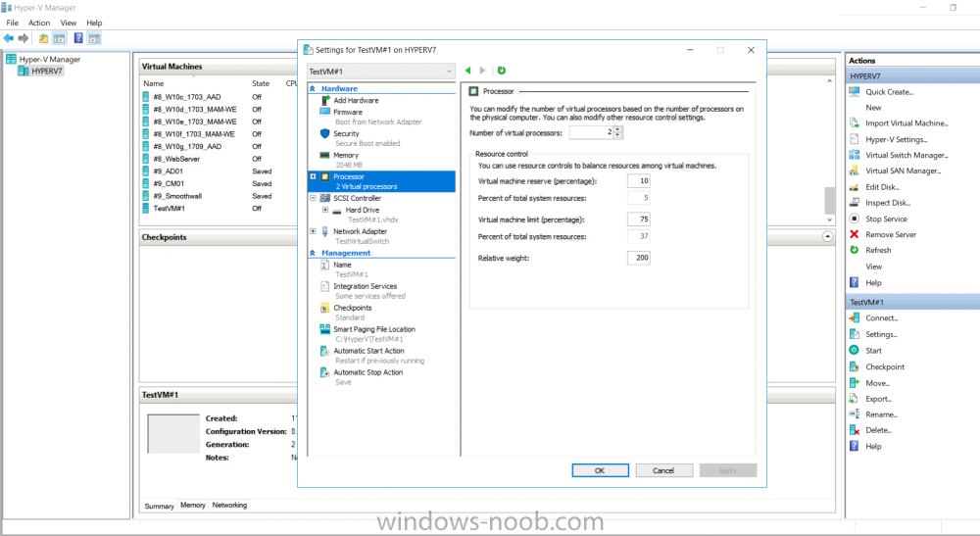Collapse the Management section header
The height and width of the screenshot is (536, 980).
coord(313,253)
